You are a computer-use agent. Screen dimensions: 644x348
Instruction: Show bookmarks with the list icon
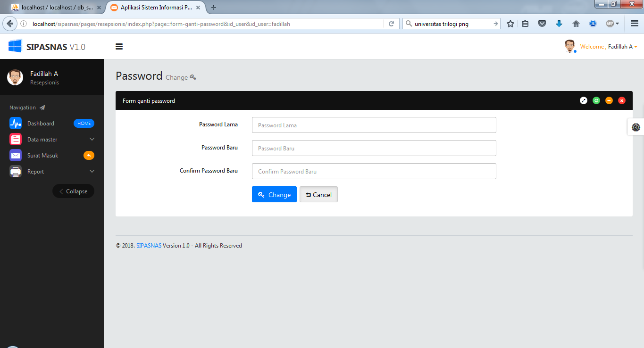(x=525, y=24)
